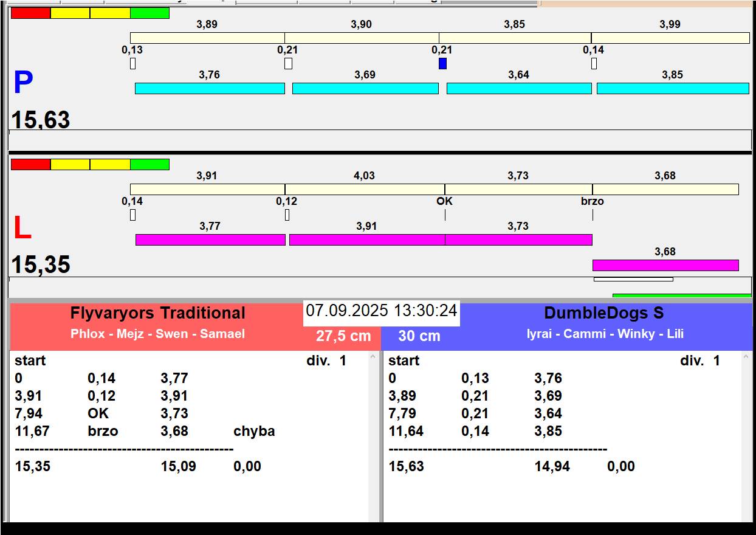This screenshot has height=535, width=756.
Task: Click the 14,94 net time in DumbleDogs results
Action: pyautogui.click(x=552, y=467)
